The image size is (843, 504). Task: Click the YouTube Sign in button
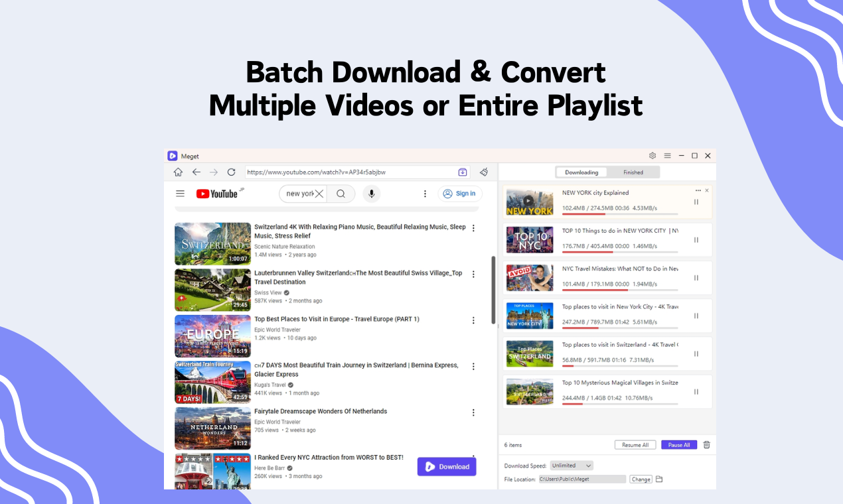pyautogui.click(x=459, y=194)
